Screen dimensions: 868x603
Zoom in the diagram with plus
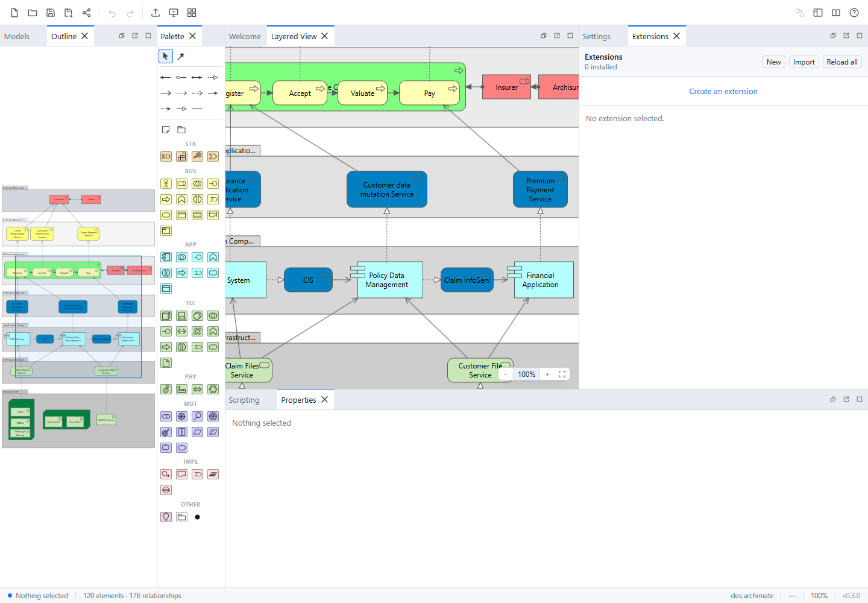click(547, 374)
